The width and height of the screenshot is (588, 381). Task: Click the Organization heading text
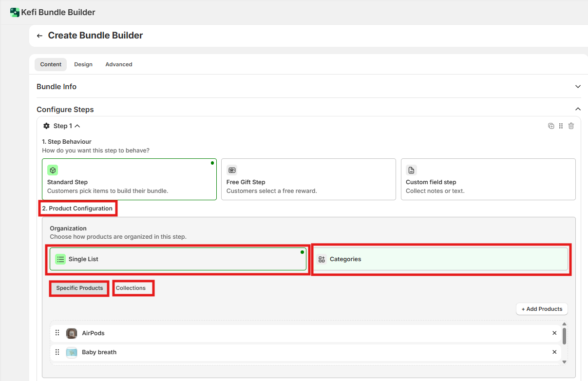[x=68, y=229]
